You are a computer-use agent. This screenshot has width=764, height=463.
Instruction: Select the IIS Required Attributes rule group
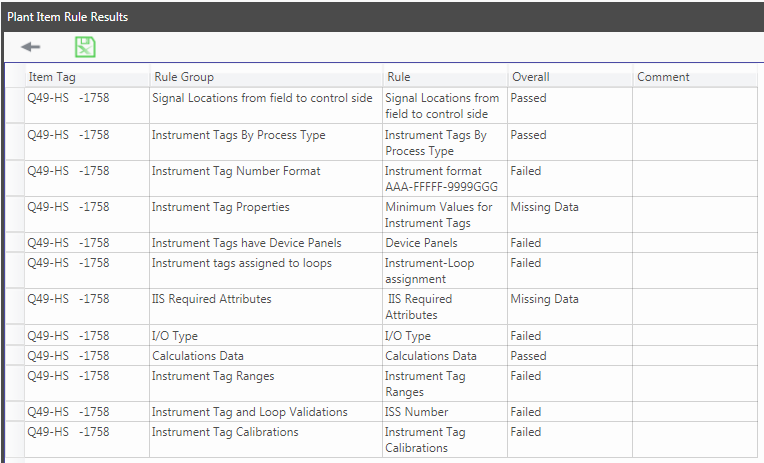click(x=211, y=299)
